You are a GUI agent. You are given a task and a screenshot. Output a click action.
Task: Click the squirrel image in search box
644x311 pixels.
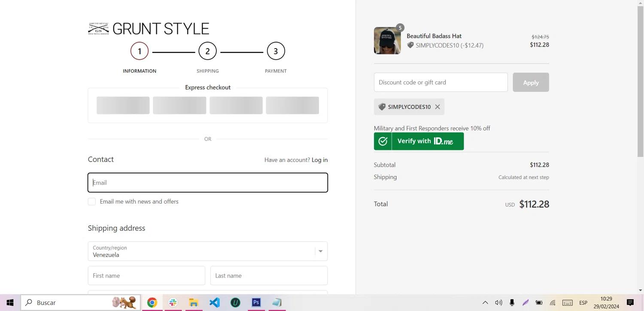[124, 302]
